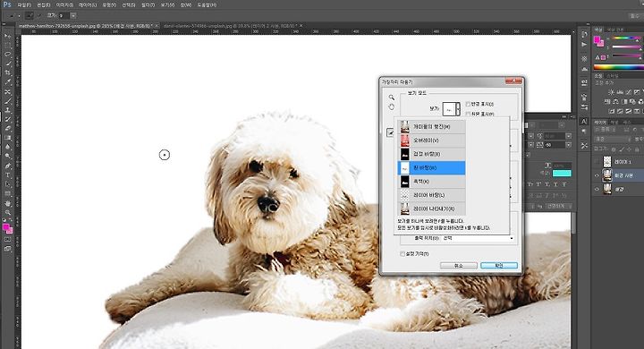
Task: Open the 도움말(H) menu
Action: (x=207, y=5)
